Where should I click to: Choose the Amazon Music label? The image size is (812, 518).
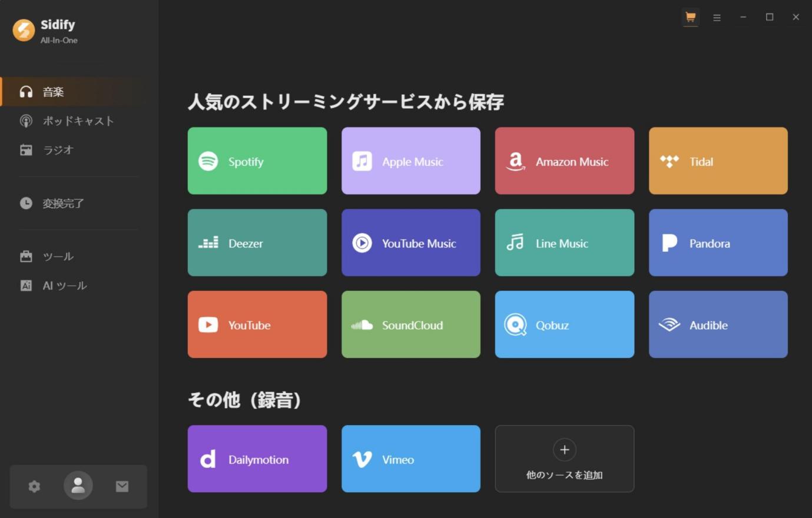[x=572, y=162]
